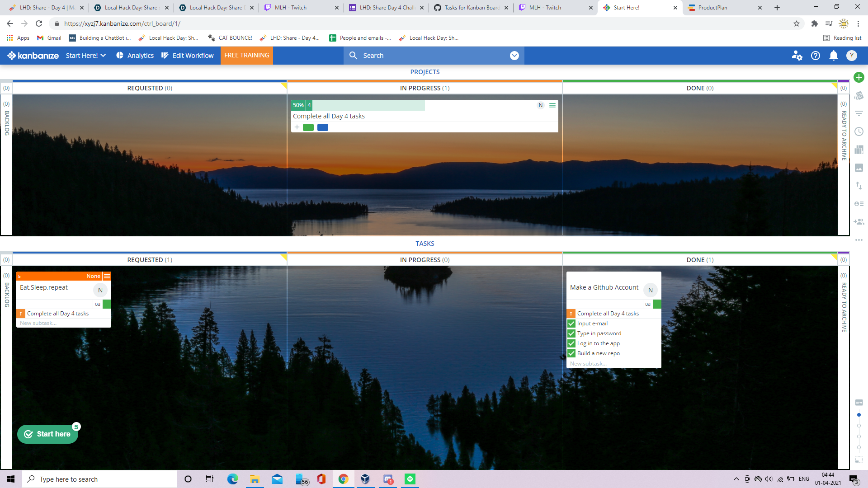The image size is (868, 488).
Task: Open the hamburger menu on Complete all Day 4 tasks card
Action: click(x=552, y=105)
